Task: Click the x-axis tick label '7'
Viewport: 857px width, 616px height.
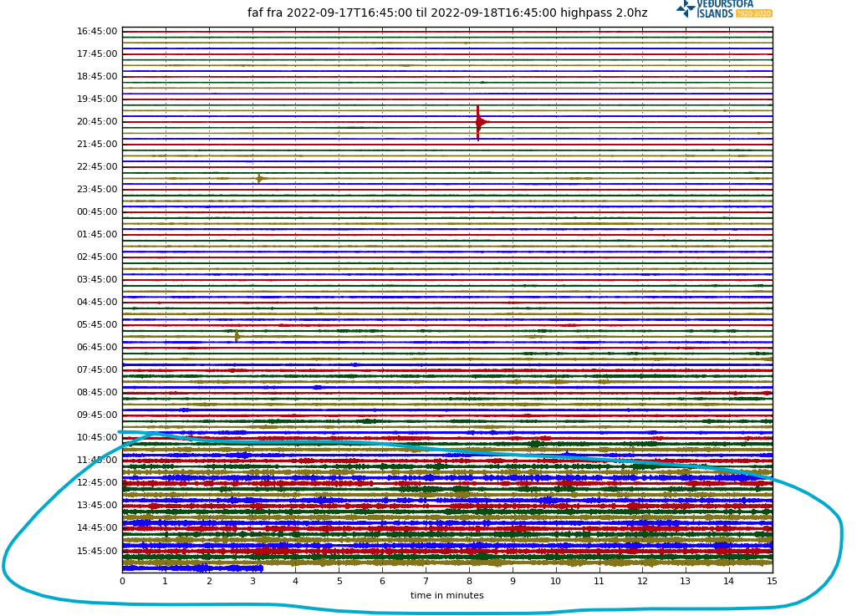Action: [x=426, y=581]
